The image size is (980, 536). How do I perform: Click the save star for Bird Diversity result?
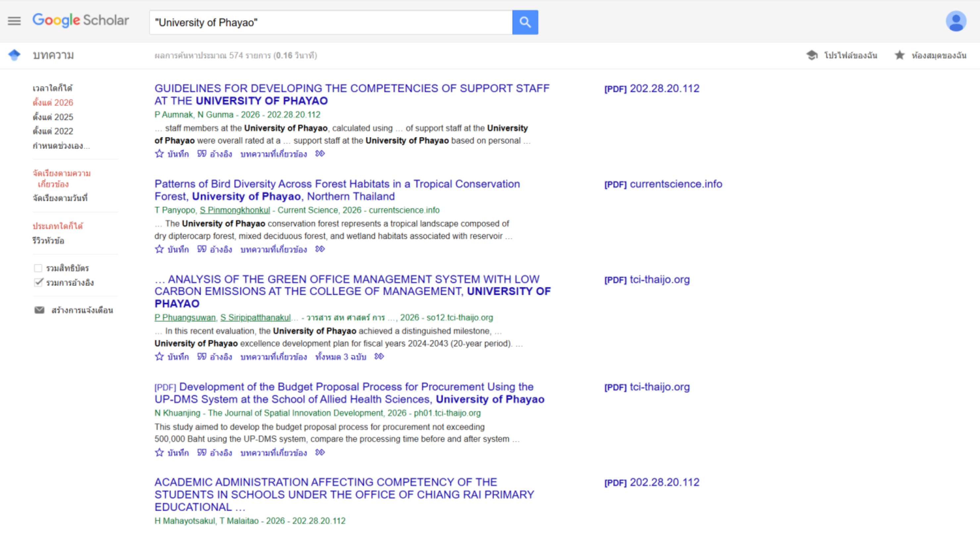[x=159, y=249]
